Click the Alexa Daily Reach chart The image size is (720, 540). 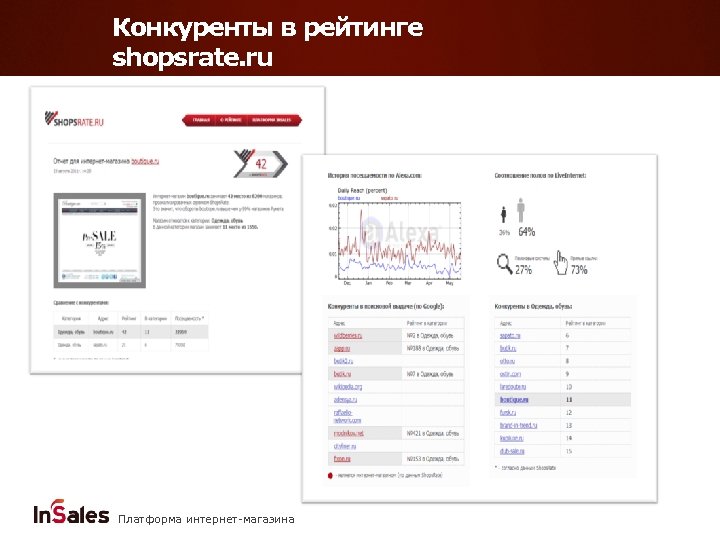click(399, 241)
